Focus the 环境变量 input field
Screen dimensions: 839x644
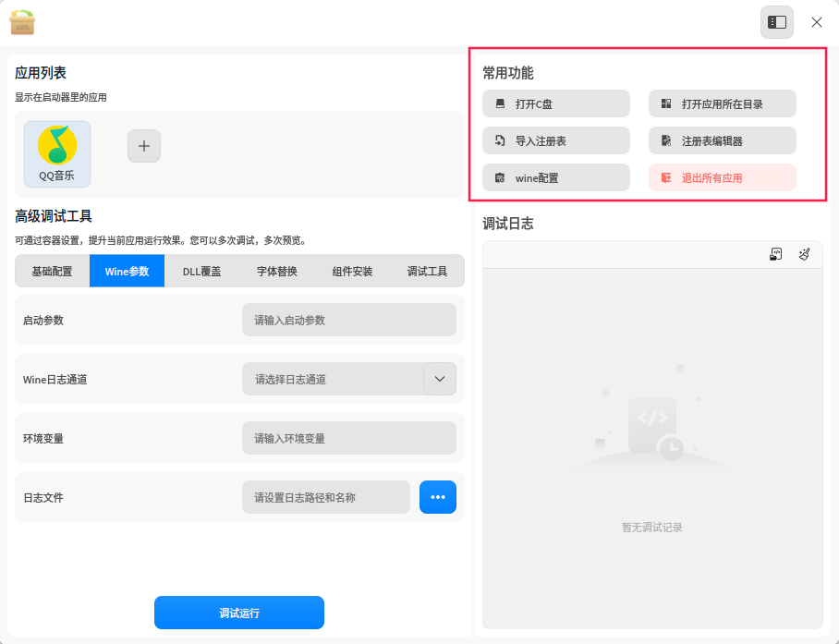349,438
